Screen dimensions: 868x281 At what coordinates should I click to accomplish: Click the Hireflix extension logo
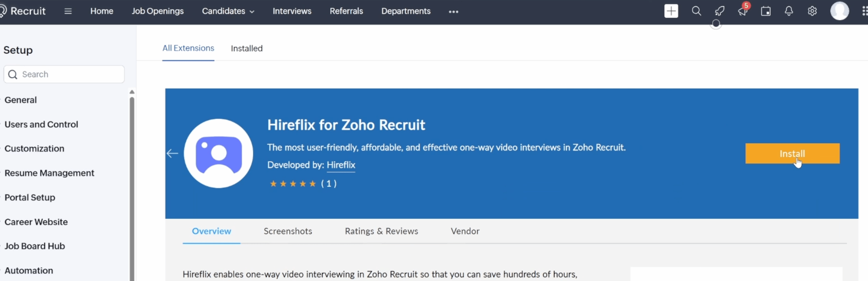pos(218,153)
